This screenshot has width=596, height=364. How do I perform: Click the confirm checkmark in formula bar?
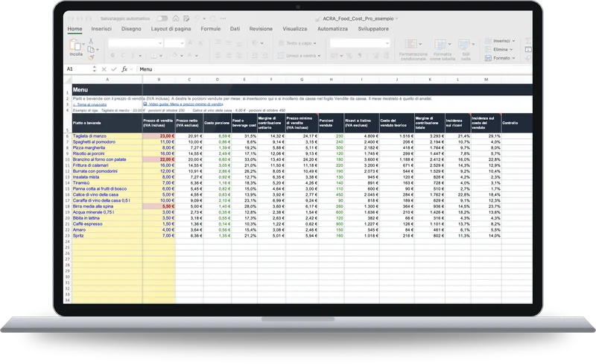[114, 69]
